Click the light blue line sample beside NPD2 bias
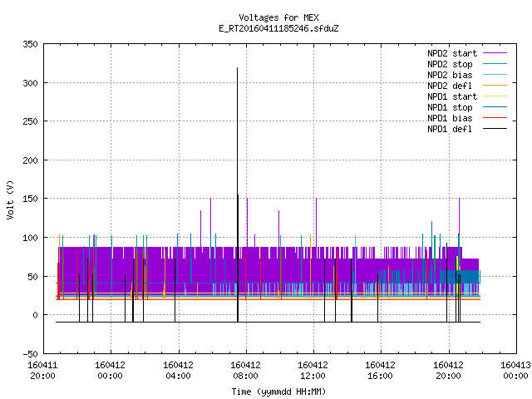 pos(495,74)
